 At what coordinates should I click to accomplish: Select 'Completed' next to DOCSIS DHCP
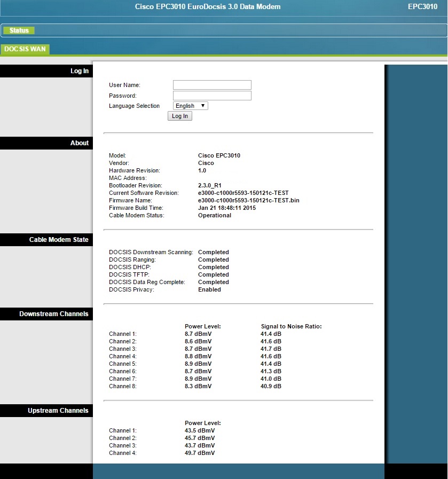(x=213, y=268)
